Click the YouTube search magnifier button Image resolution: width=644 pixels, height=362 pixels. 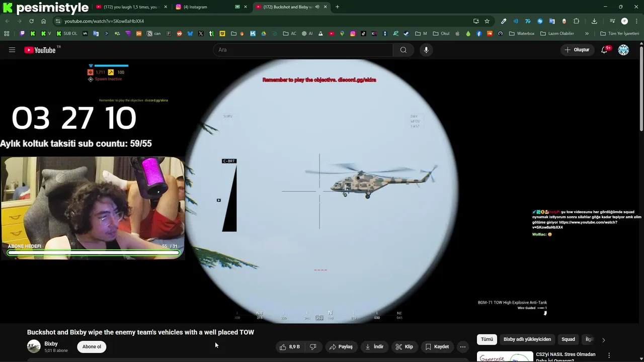point(403,50)
